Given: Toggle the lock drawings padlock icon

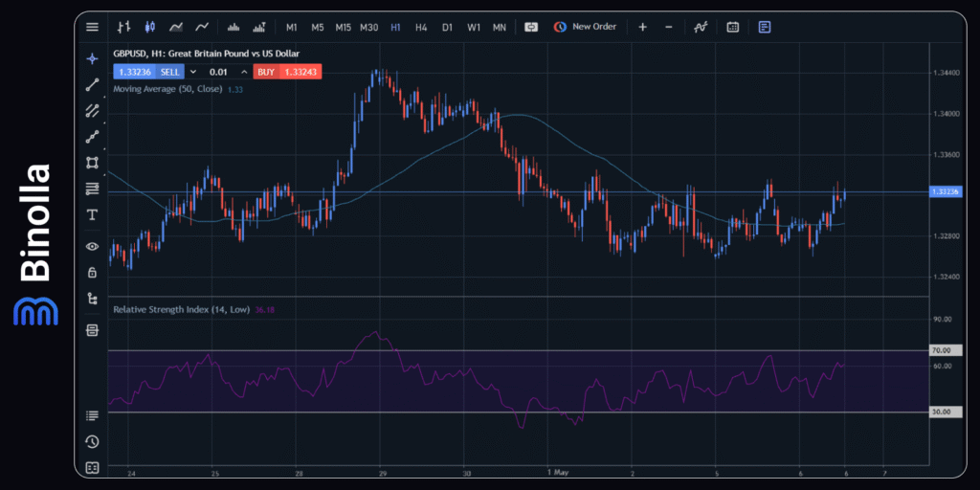Looking at the screenshot, I should click(x=92, y=272).
